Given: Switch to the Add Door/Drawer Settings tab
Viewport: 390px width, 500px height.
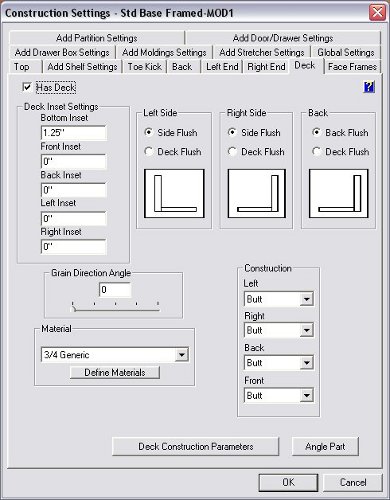Looking at the screenshot, I should [x=283, y=38].
